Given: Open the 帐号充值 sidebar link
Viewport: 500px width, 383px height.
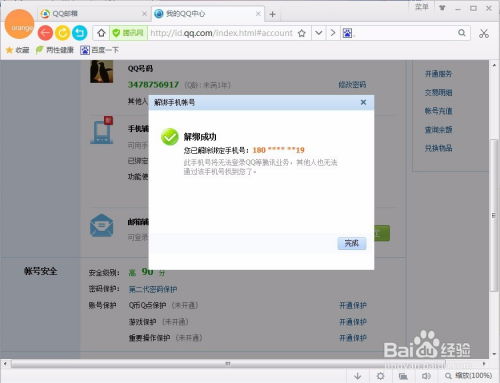Looking at the screenshot, I should [x=438, y=111].
